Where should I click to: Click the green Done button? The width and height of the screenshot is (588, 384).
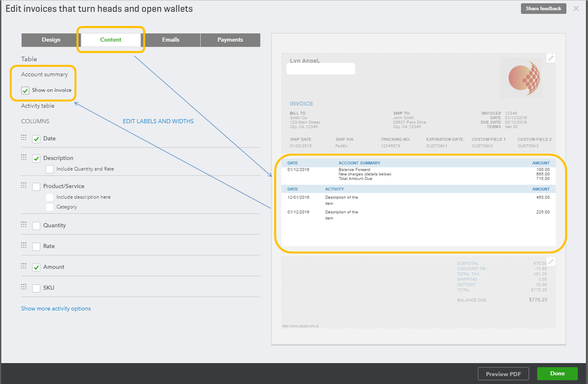tap(557, 373)
